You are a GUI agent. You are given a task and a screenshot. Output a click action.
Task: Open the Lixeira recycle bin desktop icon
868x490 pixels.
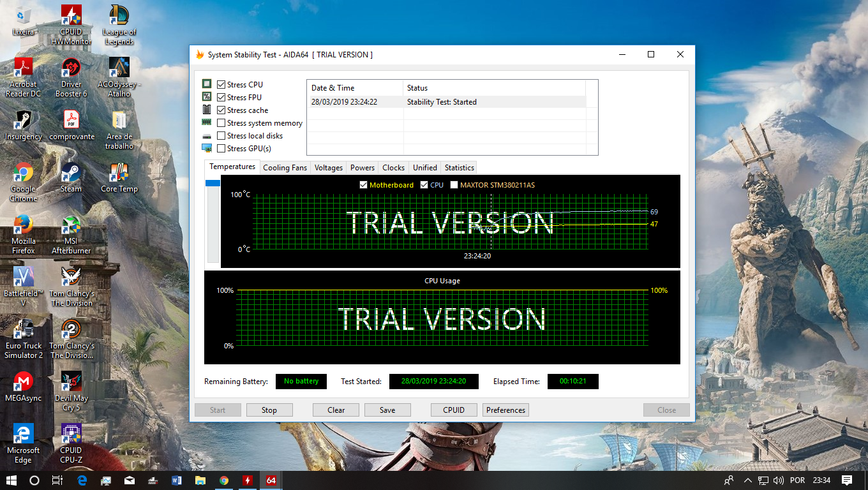tap(23, 21)
